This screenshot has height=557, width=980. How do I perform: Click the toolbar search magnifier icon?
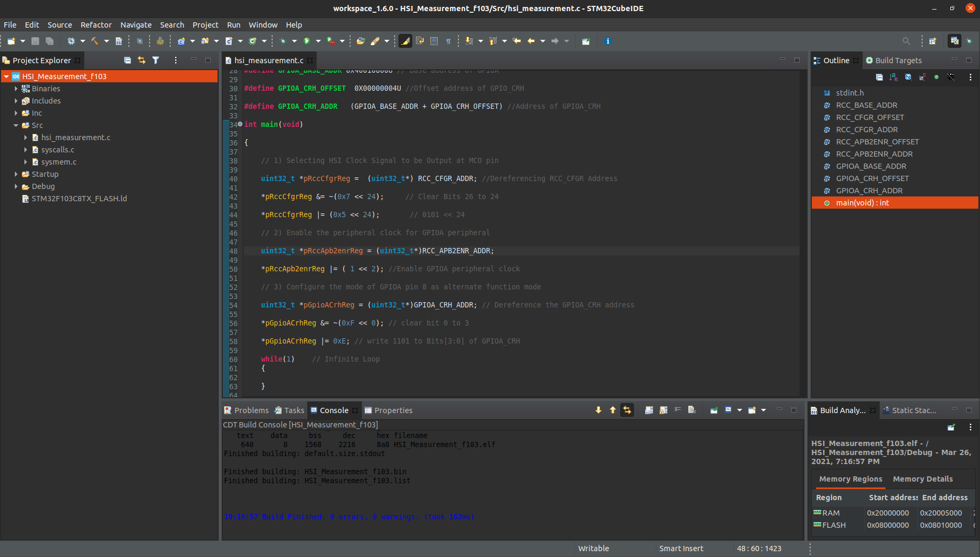[906, 41]
